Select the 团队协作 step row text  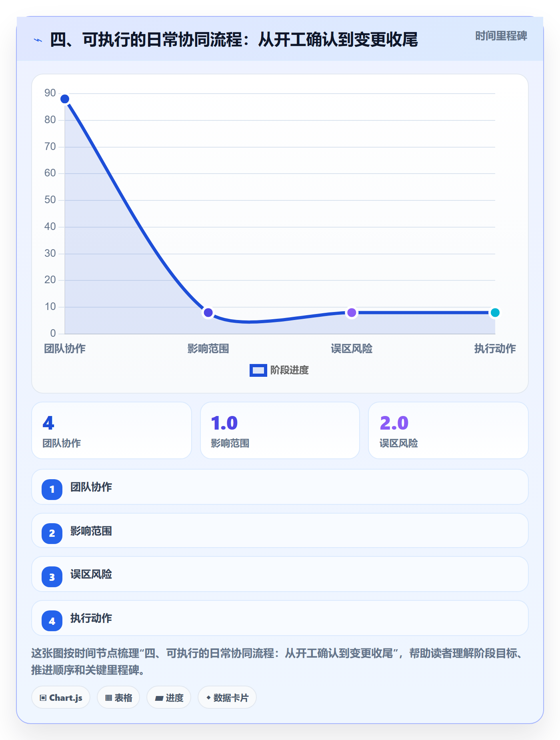click(91, 487)
